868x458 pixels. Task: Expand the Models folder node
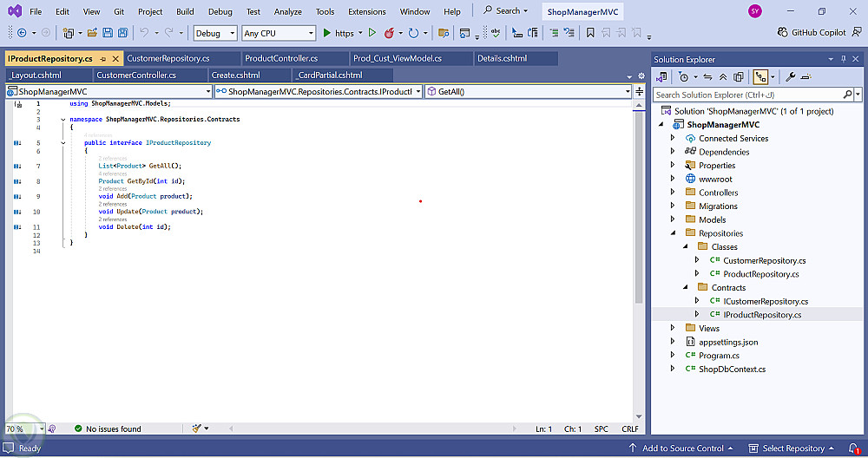(673, 219)
